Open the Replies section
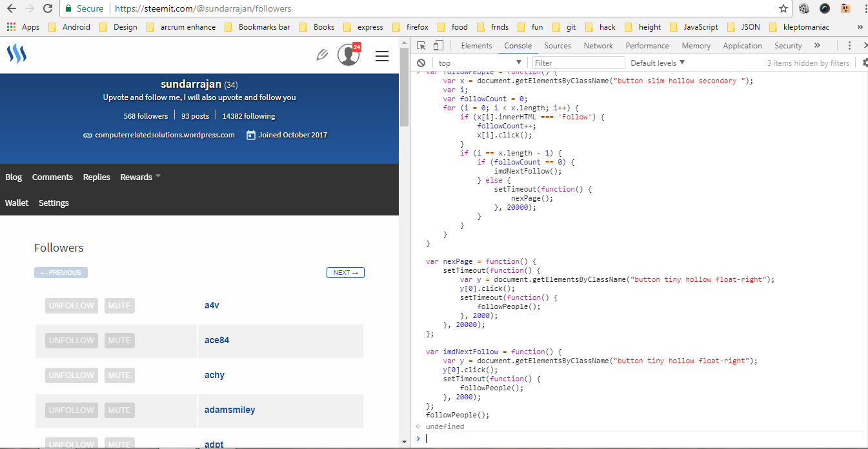 click(x=97, y=177)
